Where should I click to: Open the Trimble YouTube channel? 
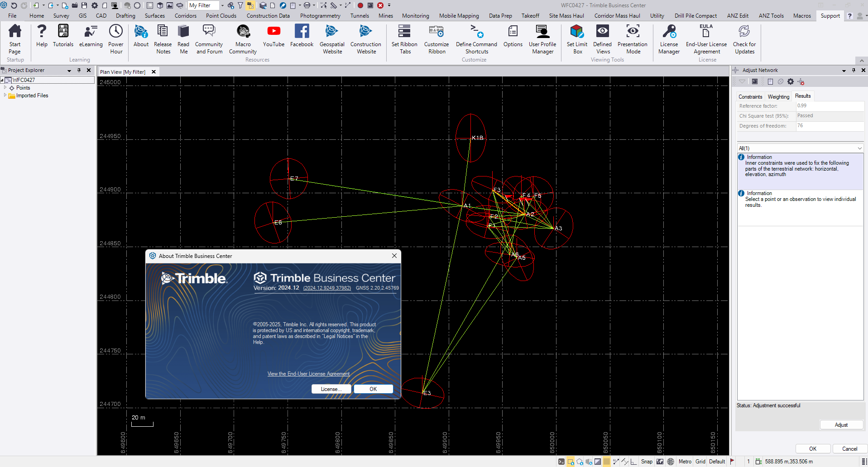pyautogui.click(x=273, y=36)
